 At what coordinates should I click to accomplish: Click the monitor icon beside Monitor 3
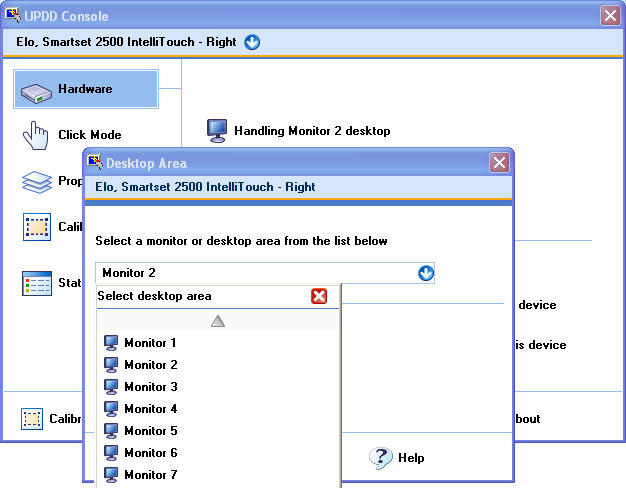111,387
